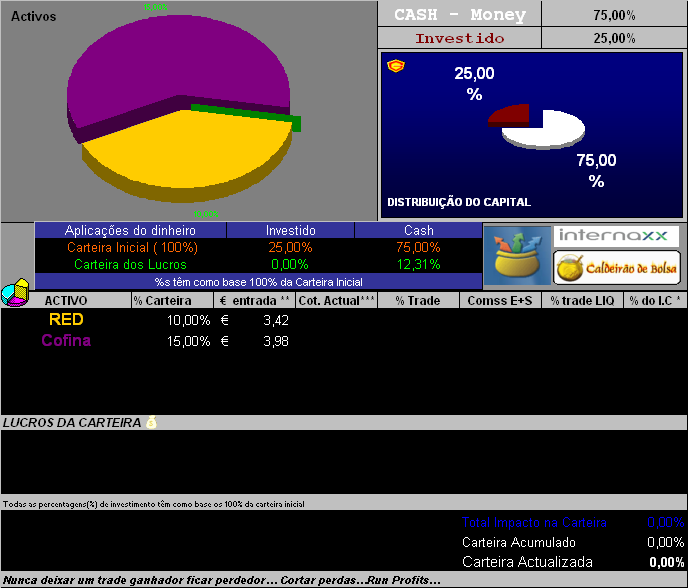Click Carteira Acumulado 0,00% value

[x=665, y=542]
